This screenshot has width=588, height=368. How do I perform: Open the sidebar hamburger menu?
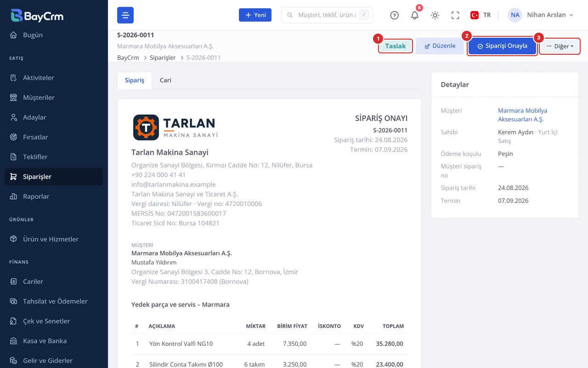click(x=125, y=15)
